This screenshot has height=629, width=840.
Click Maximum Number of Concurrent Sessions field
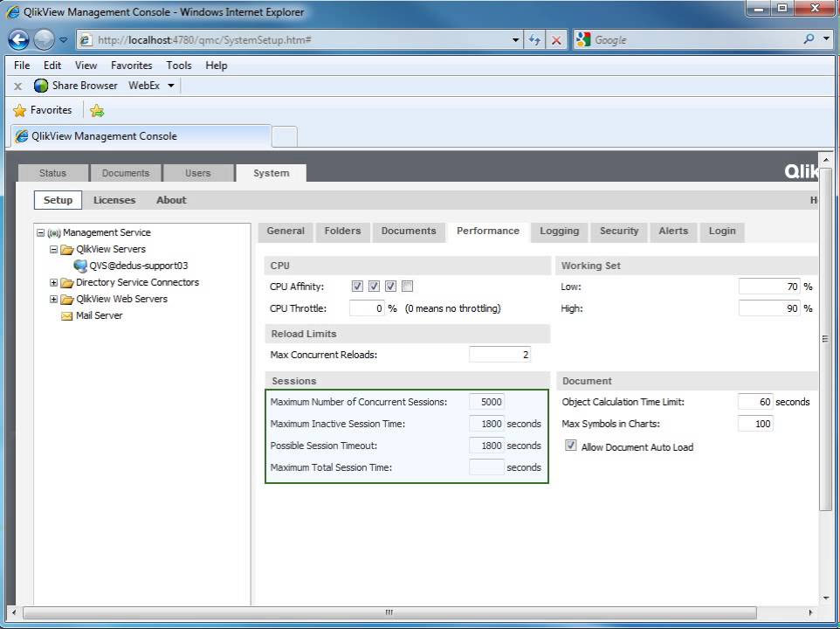click(x=486, y=402)
